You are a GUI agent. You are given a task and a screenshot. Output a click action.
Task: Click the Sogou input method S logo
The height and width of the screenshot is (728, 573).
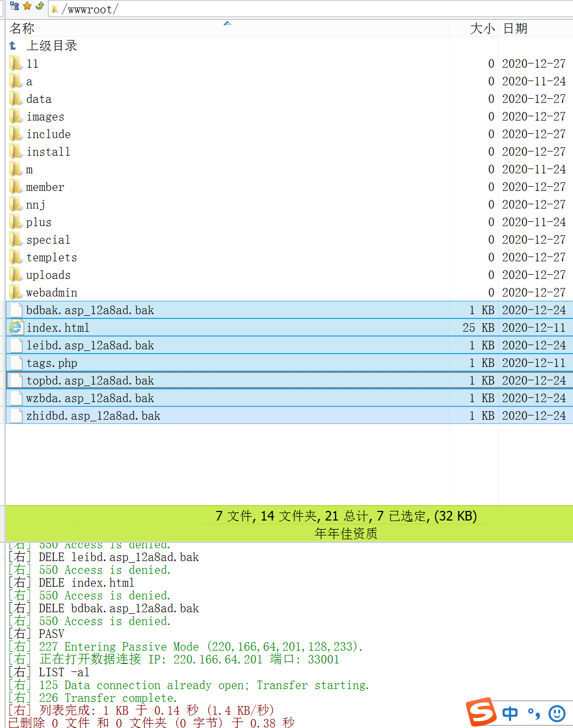pos(481,712)
